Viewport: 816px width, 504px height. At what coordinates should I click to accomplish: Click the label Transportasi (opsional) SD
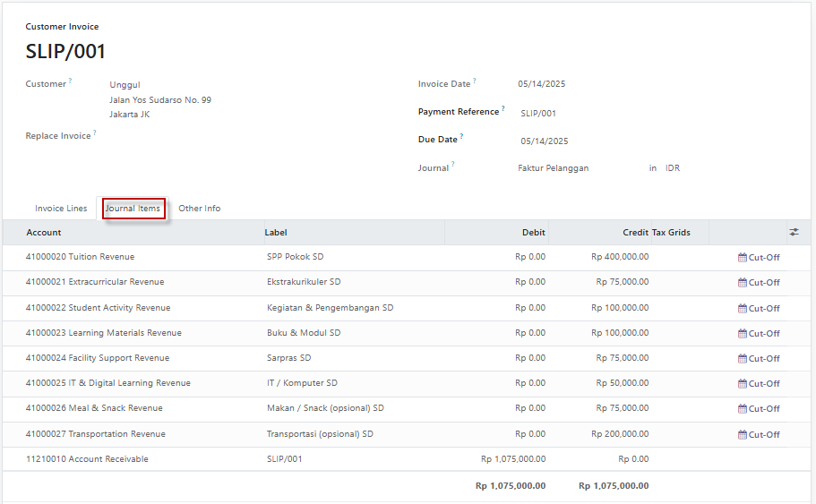320,434
